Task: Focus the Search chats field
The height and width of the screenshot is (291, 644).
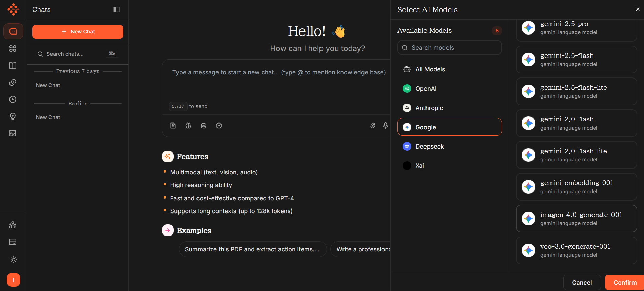Action: point(78,54)
